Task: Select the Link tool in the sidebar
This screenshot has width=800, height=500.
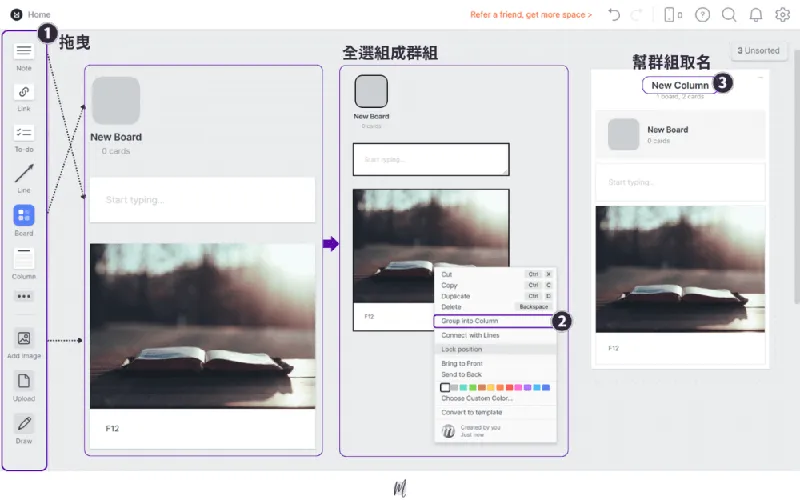Action: [23, 92]
